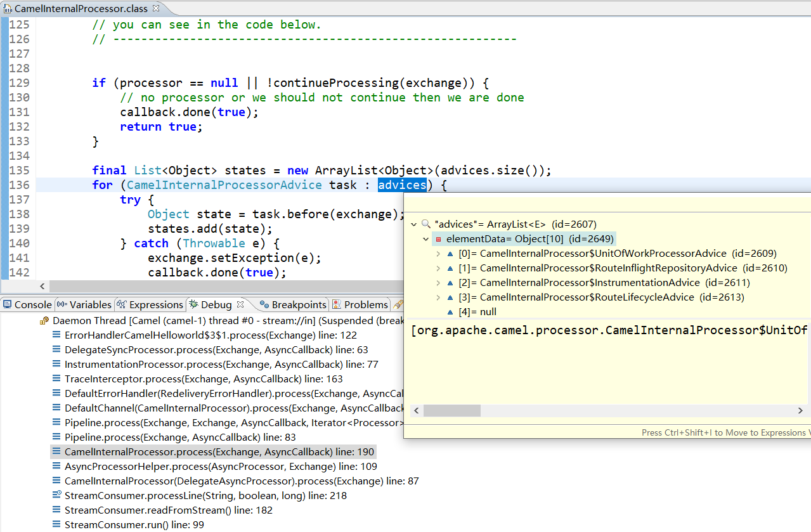The width and height of the screenshot is (811, 532).
Task: Click line number 136 in the gutter
Action: tap(19, 185)
